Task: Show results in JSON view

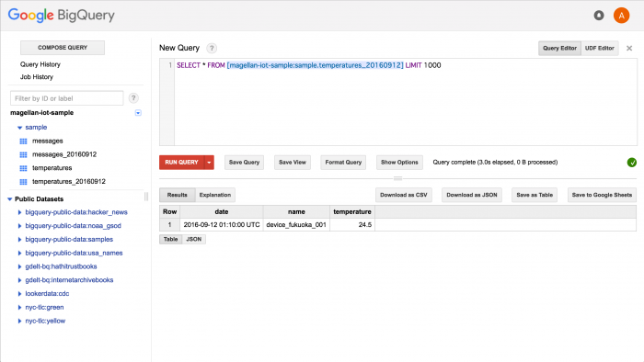Action: (194, 239)
